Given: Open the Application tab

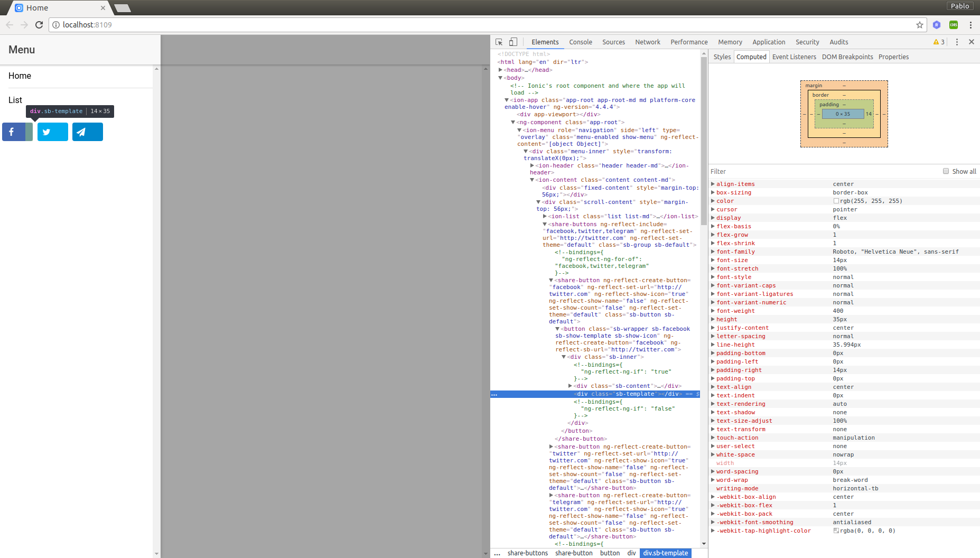Looking at the screenshot, I should tap(769, 42).
